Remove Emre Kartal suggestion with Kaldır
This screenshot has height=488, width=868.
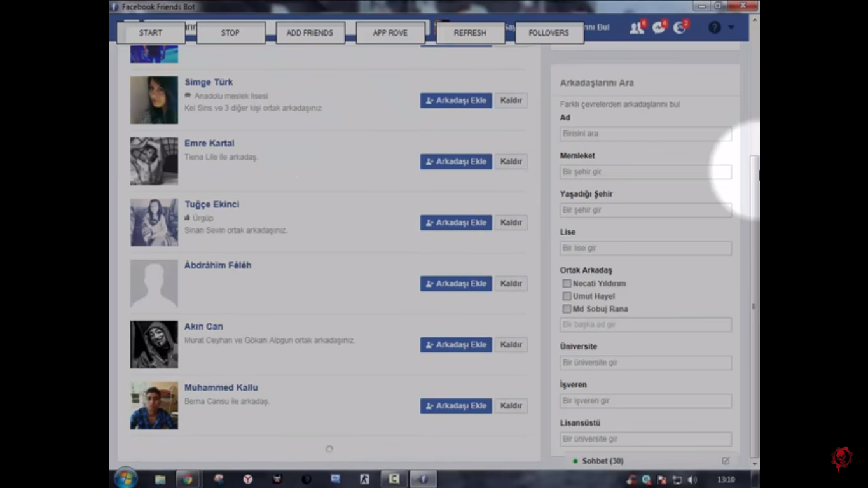(511, 162)
